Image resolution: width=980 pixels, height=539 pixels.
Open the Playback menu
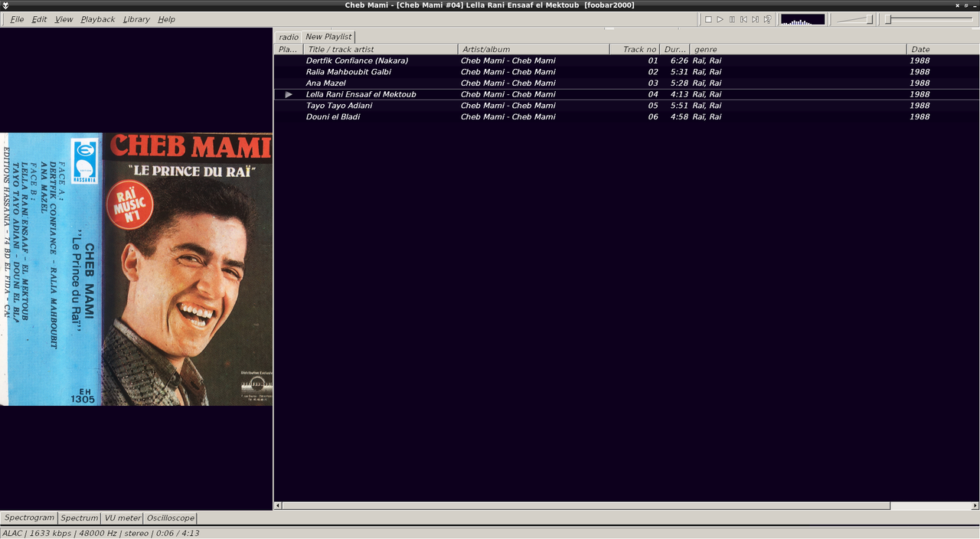click(x=98, y=19)
